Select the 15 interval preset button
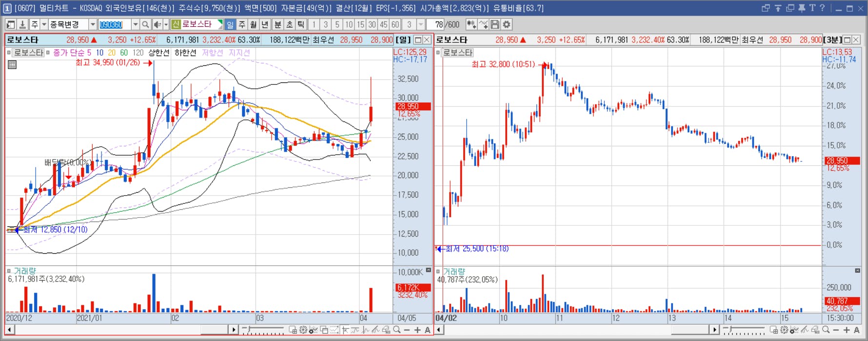 pos(360,24)
